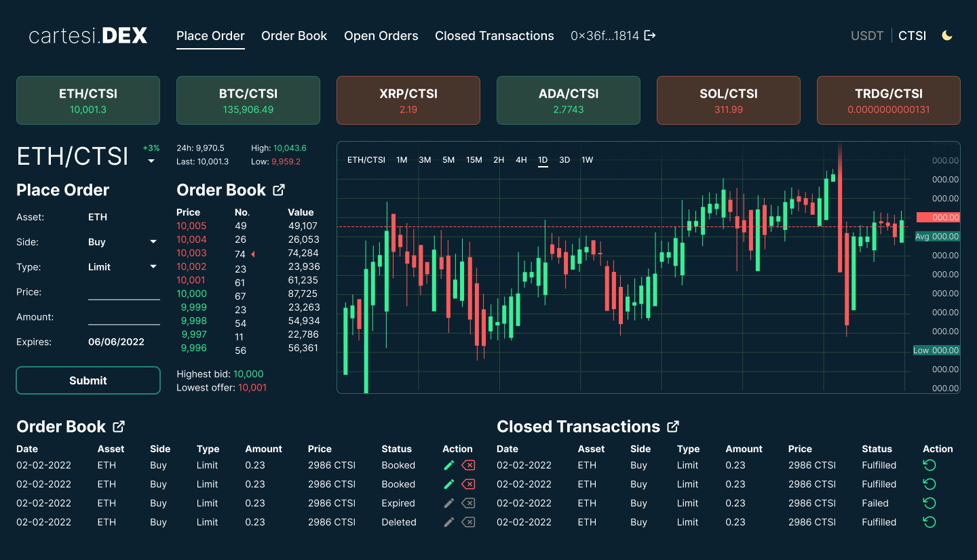Screen dimensions: 977x560
Task: Repeat the first fulfilled transaction
Action: click(930, 465)
